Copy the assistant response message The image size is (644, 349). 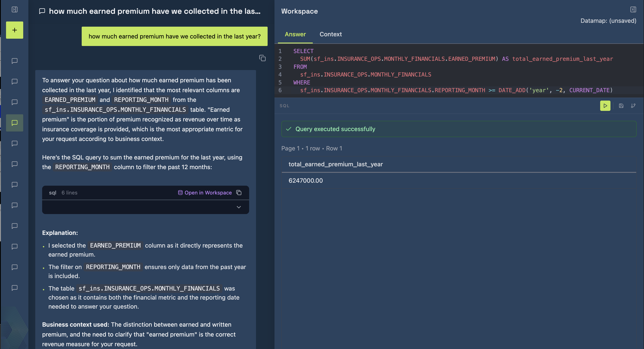(262, 58)
